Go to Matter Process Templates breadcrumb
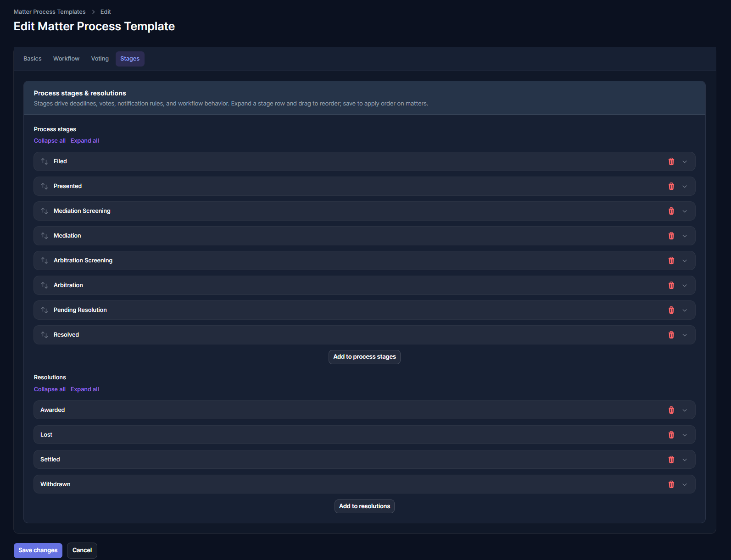The image size is (731, 560). (50, 12)
